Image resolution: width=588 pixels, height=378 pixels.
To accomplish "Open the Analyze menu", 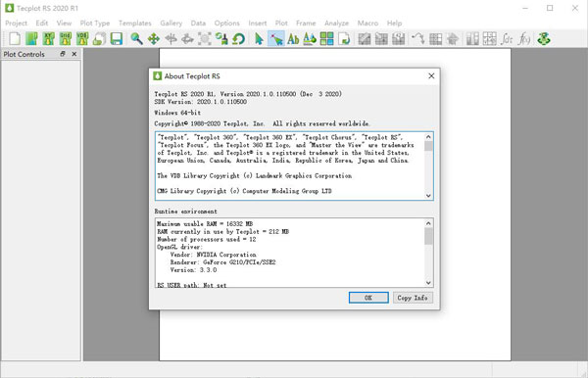I will click(336, 24).
